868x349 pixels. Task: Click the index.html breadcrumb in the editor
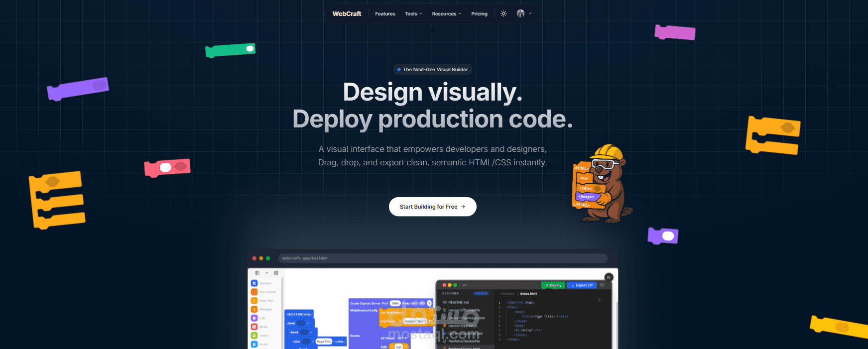point(528,294)
